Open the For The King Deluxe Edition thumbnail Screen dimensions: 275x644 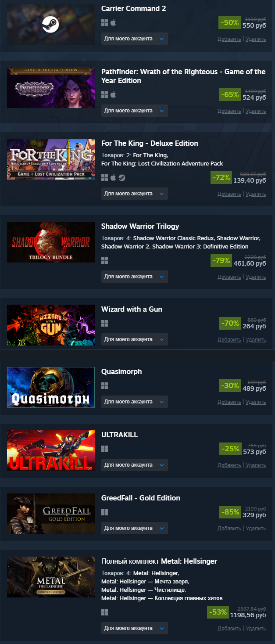[x=51, y=159]
